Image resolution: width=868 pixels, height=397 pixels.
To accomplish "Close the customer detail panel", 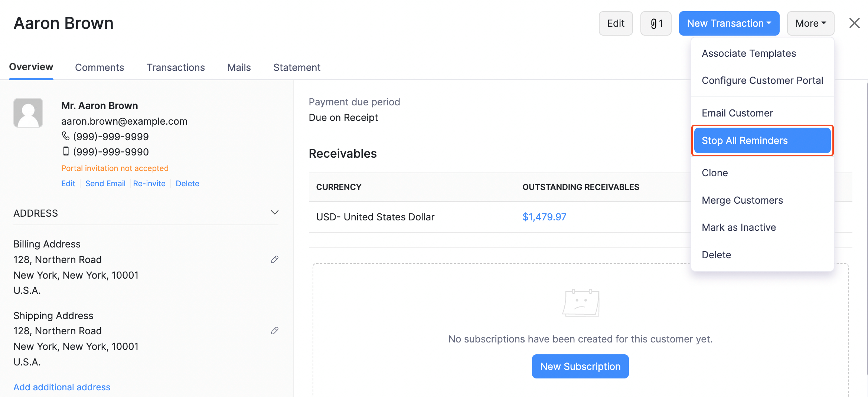I will point(855,23).
